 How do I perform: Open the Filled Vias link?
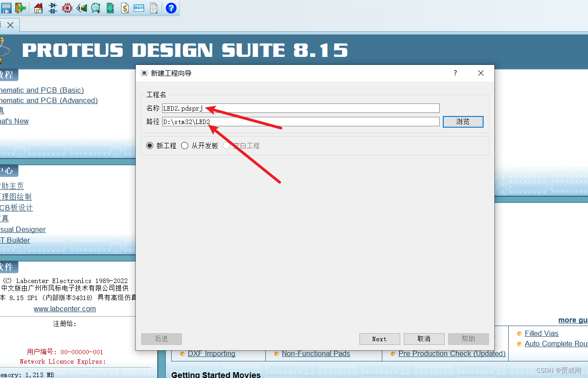[541, 333]
